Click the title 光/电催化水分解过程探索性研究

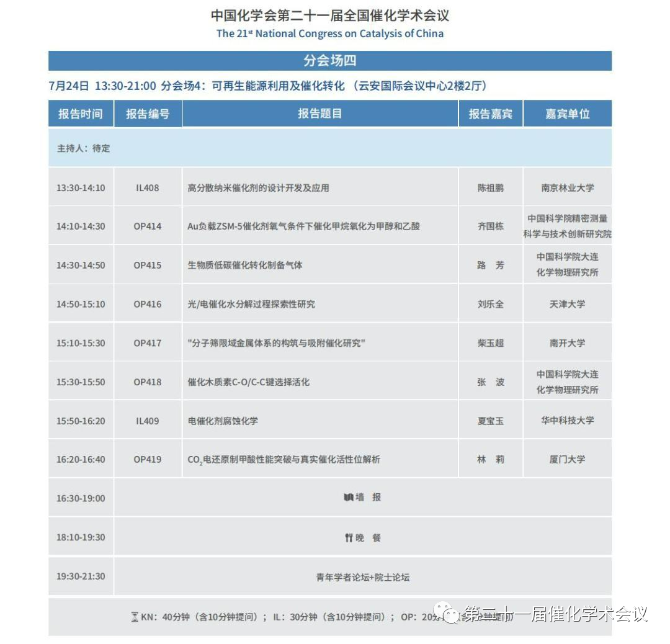tap(251, 304)
